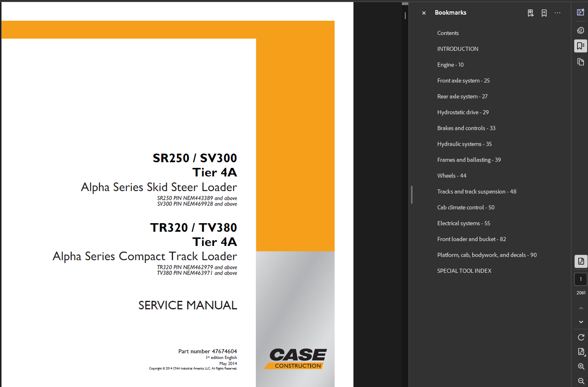This screenshot has width=588, height=387.
Task: Click the page display settings icon
Action: [x=581, y=261]
